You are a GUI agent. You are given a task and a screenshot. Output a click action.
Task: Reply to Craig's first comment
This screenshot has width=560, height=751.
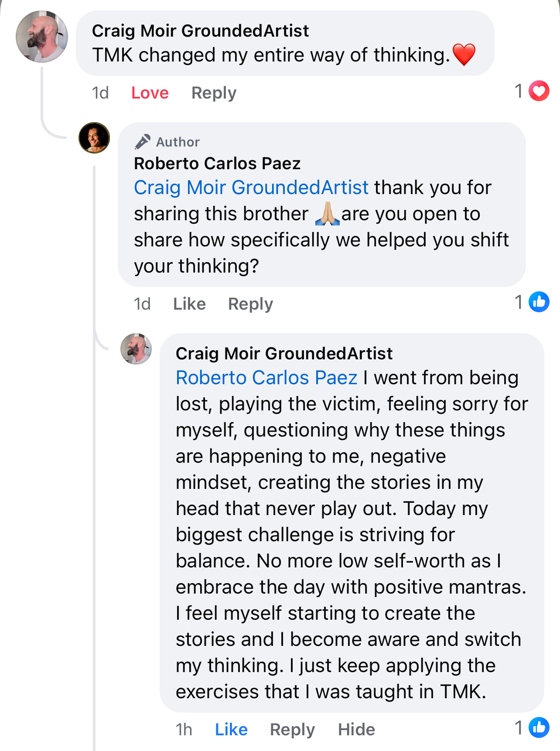214,92
